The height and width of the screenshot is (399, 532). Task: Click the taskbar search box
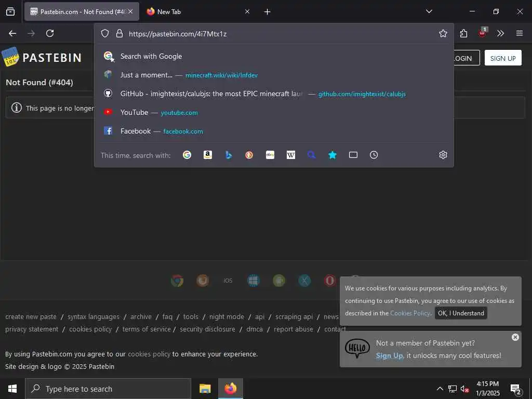pos(108,389)
